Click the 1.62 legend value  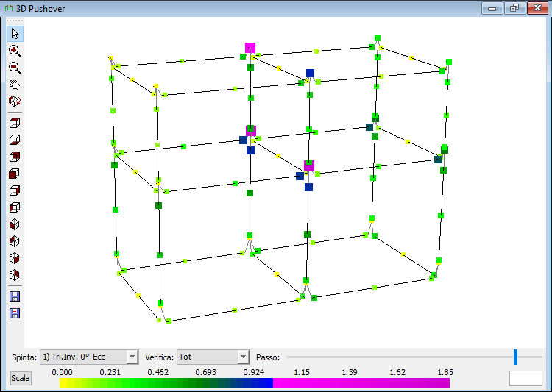point(397,372)
